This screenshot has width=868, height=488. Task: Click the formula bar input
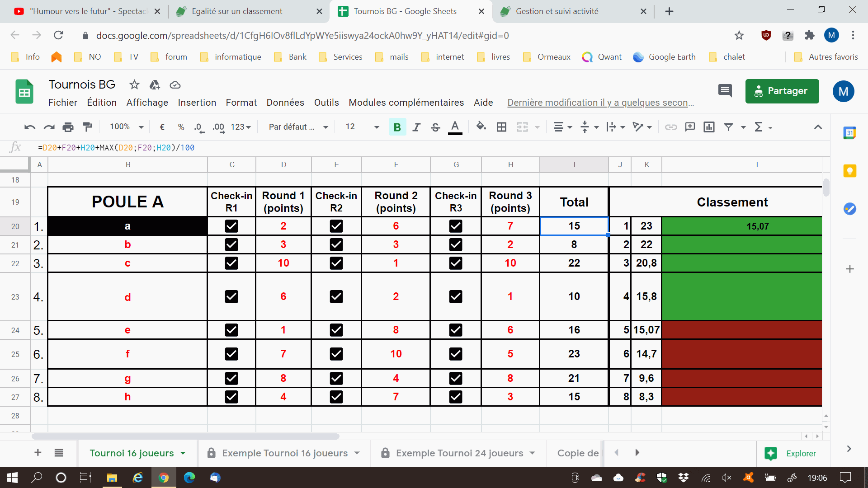pyautogui.click(x=429, y=148)
